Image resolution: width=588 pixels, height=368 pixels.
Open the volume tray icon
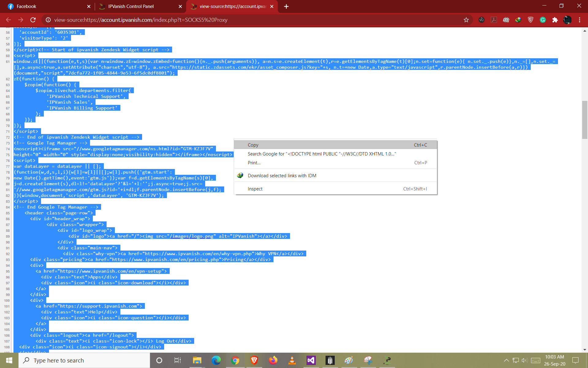525,360
